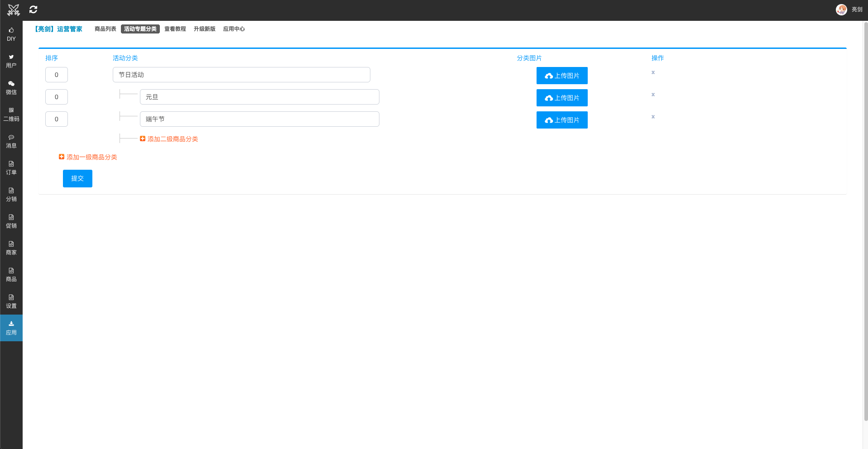Open the 设置 sidebar section

(11, 301)
